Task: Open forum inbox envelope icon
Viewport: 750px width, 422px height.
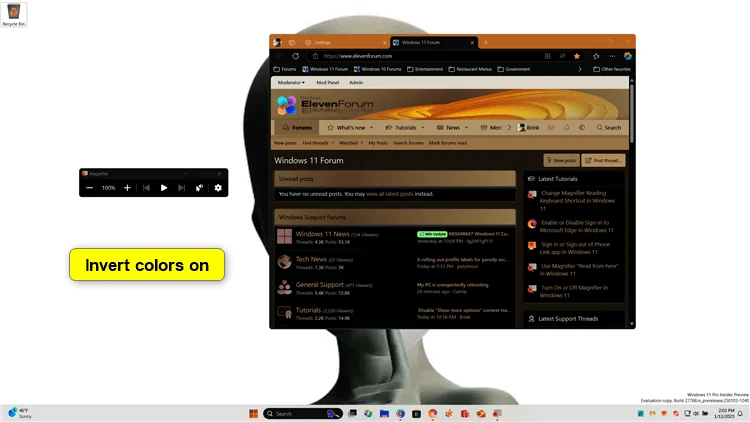Action: click(x=551, y=128)
